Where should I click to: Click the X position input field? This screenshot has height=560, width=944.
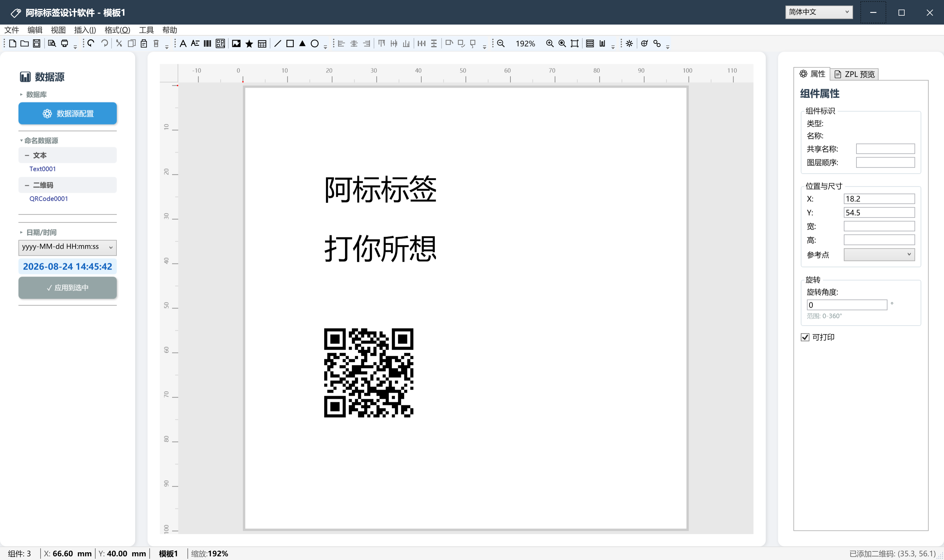[x=879, y=199]
